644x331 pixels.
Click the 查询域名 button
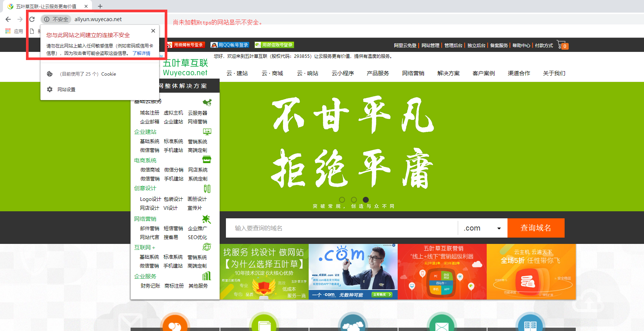(536, 228)
